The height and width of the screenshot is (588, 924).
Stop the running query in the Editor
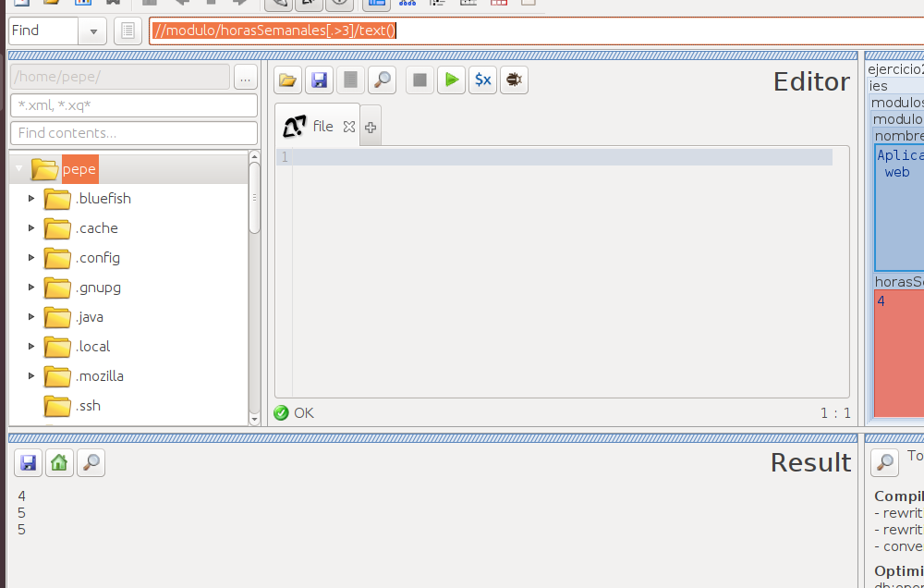point(419,80)
